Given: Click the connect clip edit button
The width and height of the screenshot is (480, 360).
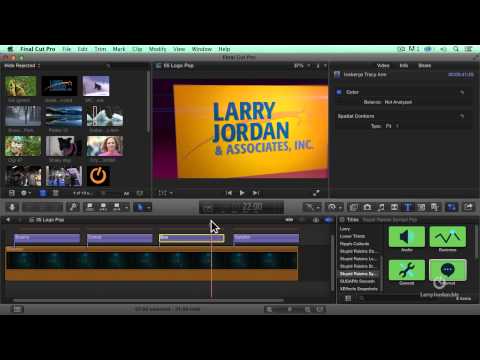Looking at the screenshot, I should click(x=90, y=207).
